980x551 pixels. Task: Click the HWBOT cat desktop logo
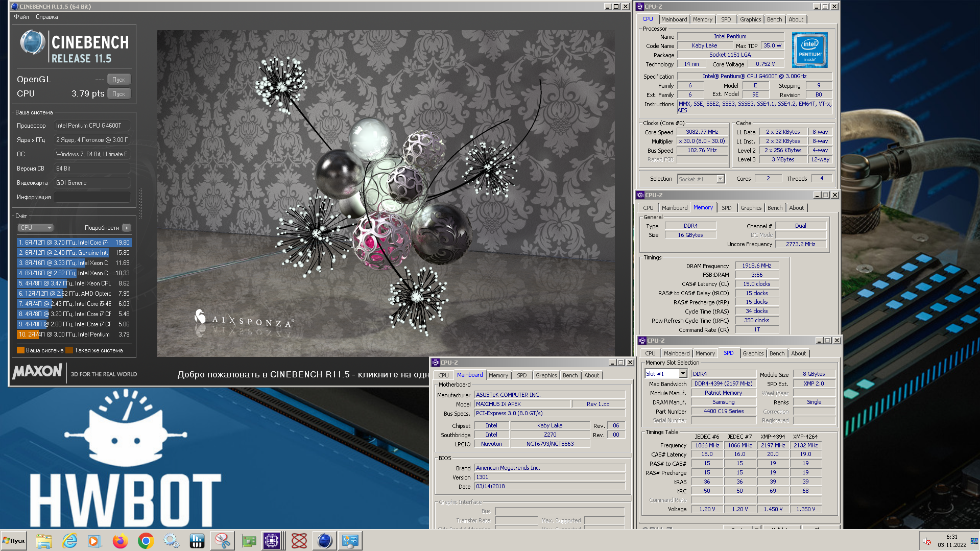(125, 427)
